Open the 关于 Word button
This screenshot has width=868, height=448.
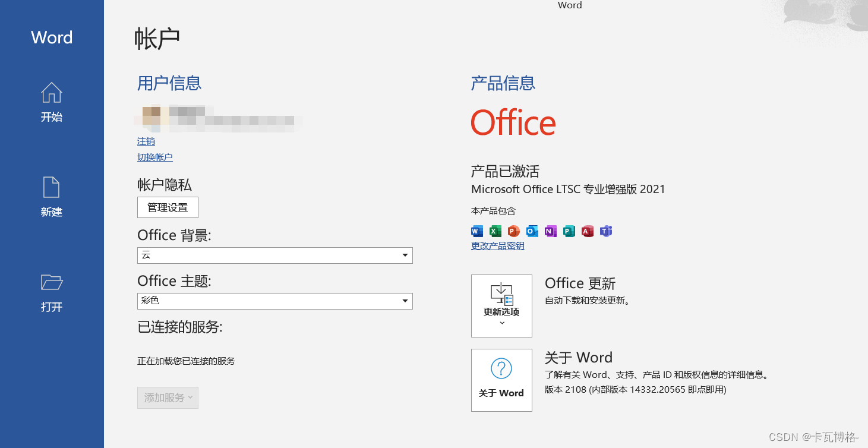click(x=501, y=380)
